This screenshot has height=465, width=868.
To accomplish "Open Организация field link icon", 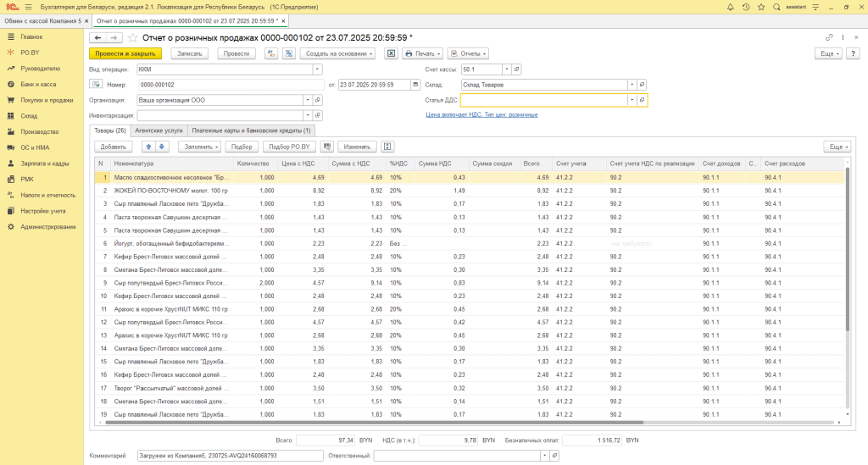I will click(318, 100).
